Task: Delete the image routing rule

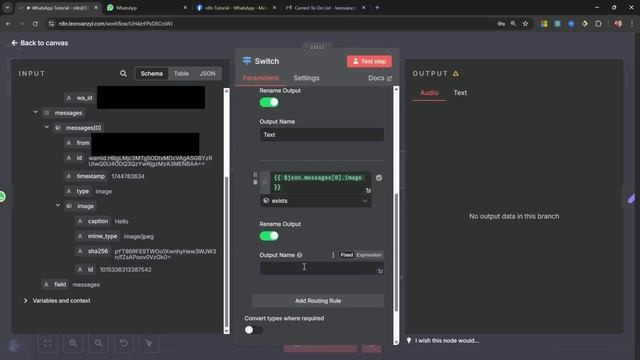Action: click(256, 182)
